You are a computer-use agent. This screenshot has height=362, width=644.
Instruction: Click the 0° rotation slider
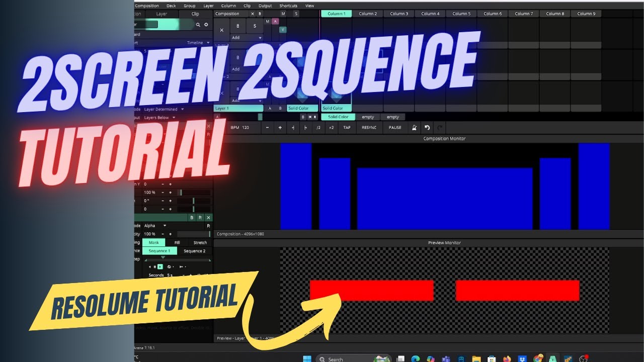(194, 201)
